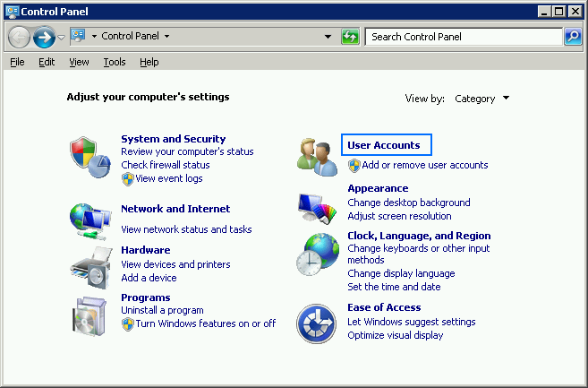This screenshot has width=588, height=388.
Task: Click Add a device link
Action: [x=149, y=278]
